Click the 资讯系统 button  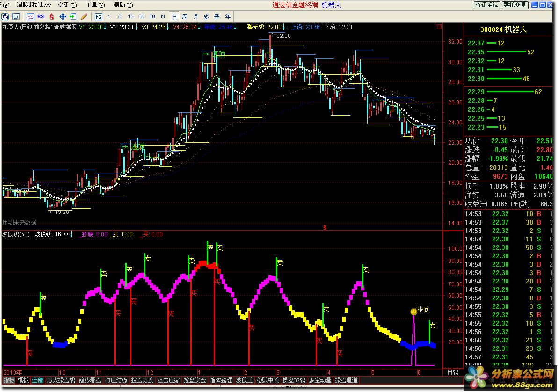tap(487, 5)
